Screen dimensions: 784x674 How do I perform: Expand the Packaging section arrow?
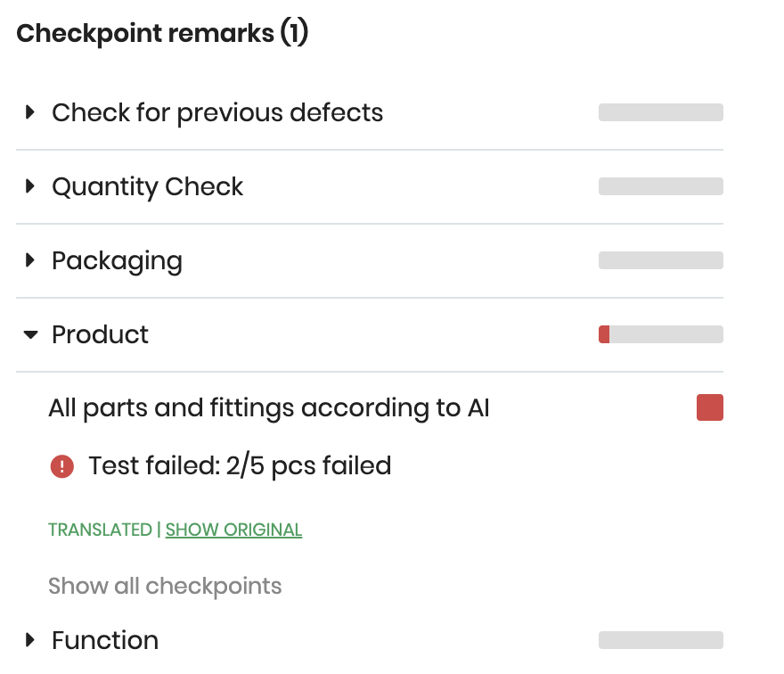pyautogui.click(x=30, y=260)
